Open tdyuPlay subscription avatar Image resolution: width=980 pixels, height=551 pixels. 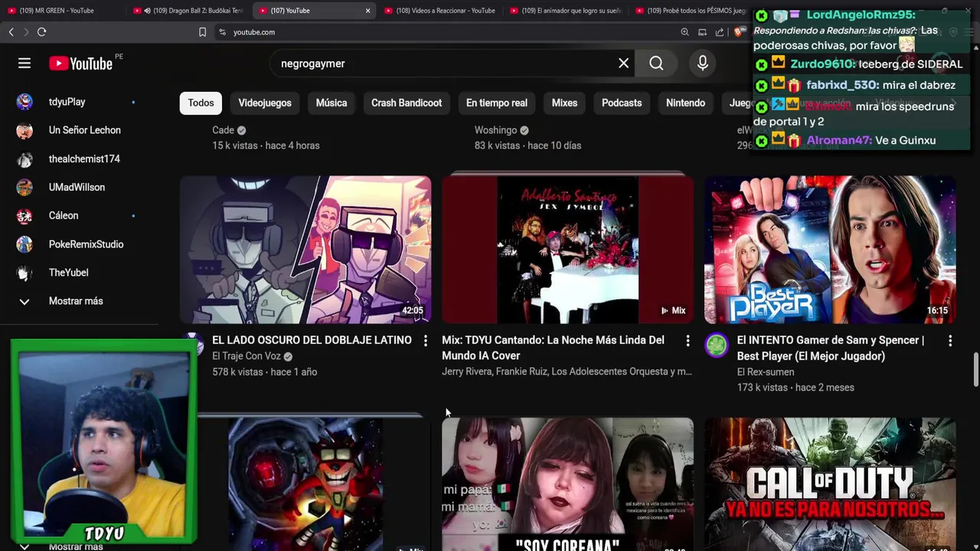click(24, 102)
